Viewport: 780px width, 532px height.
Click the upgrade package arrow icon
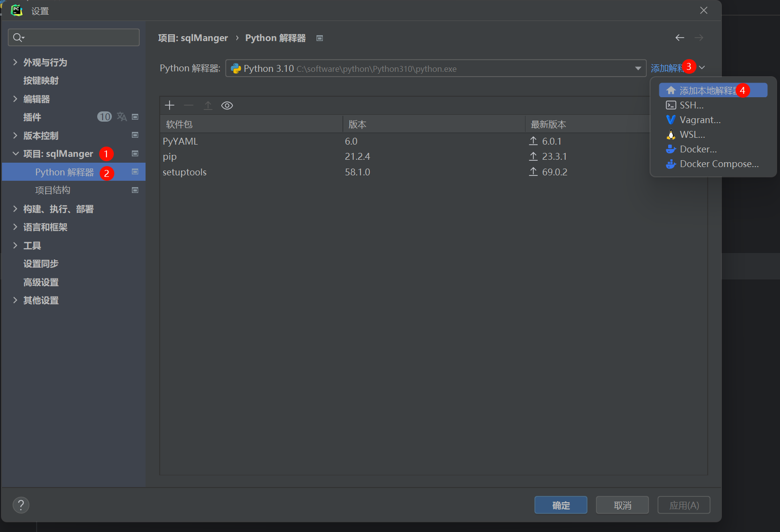pyautogui.click(x=208, y=106)
